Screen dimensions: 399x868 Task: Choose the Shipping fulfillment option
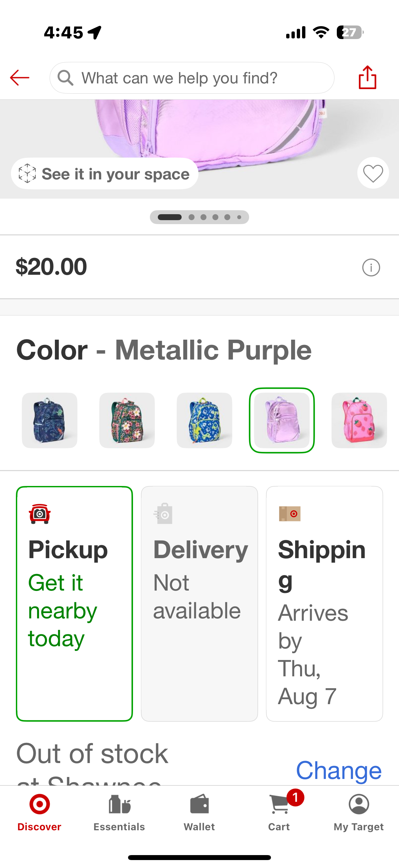click(x=324, y=603)
